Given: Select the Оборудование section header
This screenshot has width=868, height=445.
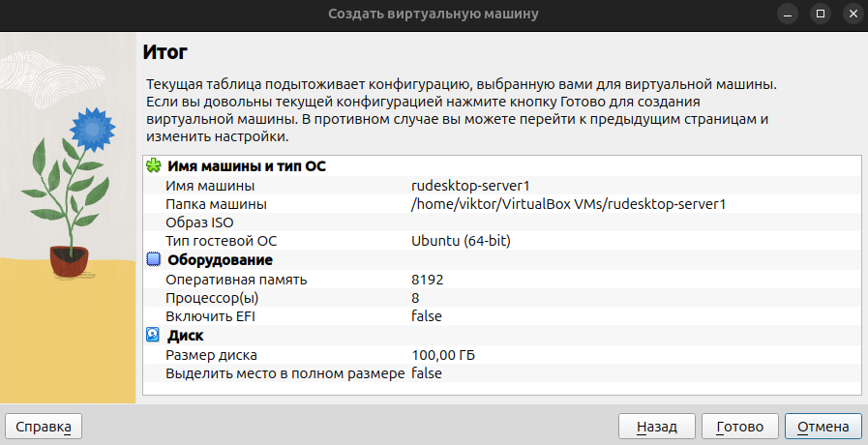Looking at the screenshot, I should coord(220,260).
